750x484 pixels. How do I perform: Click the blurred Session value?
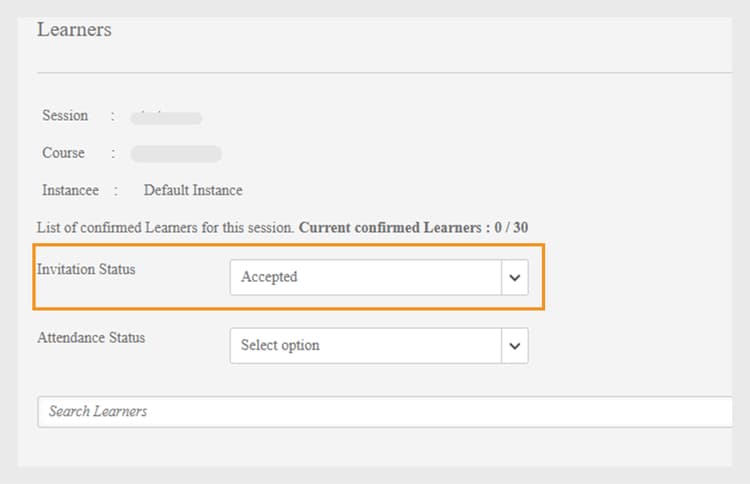167,117
